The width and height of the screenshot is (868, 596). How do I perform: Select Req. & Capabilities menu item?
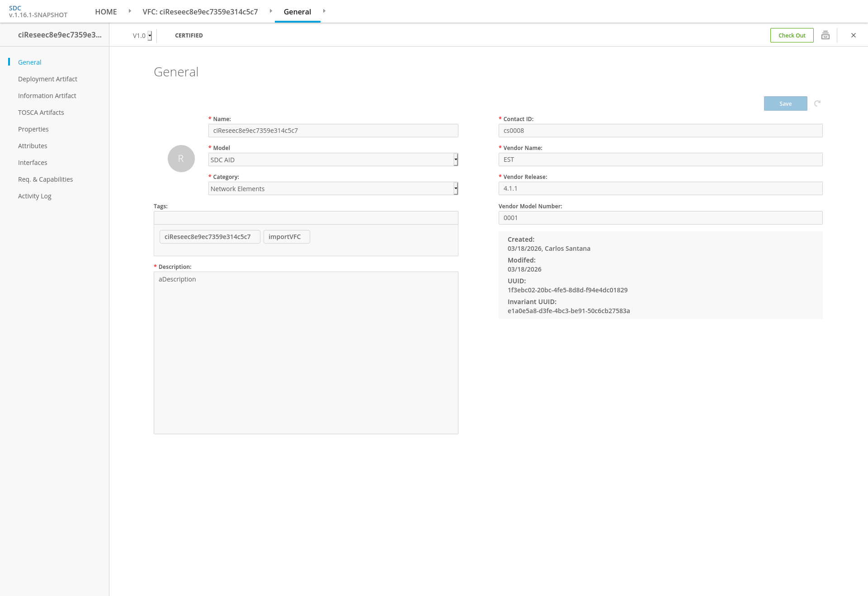point(45,179)
